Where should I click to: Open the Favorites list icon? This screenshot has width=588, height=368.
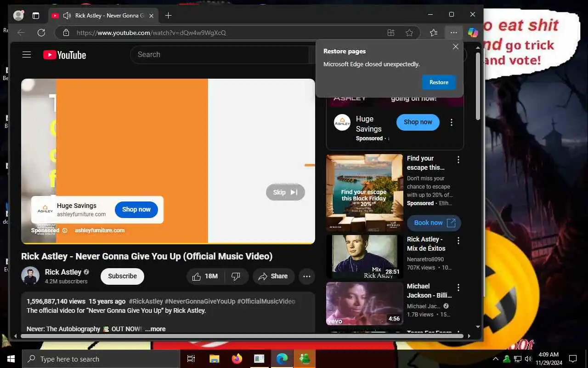coord(434,33)
